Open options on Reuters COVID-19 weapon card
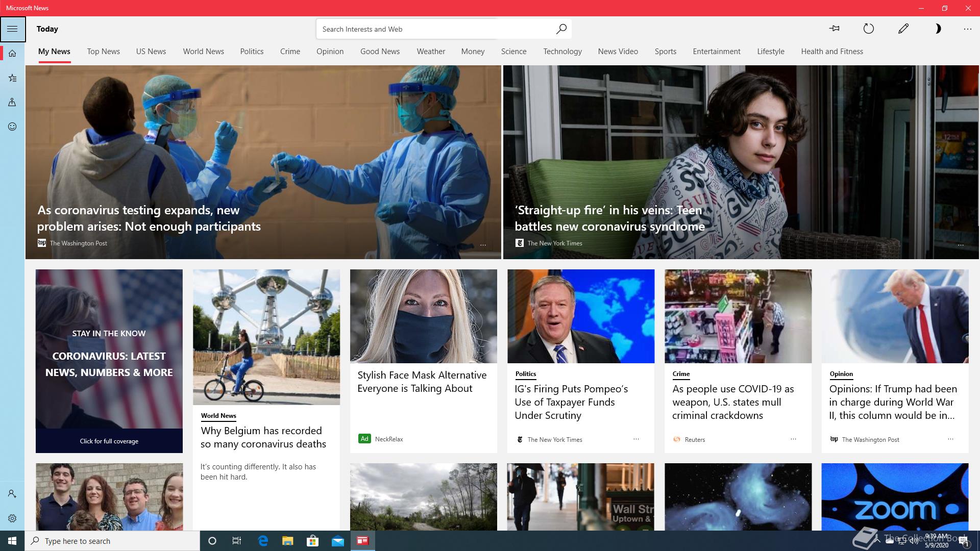Image resolution: width=980 pixels, height=551 pixels. pos(793,439)
